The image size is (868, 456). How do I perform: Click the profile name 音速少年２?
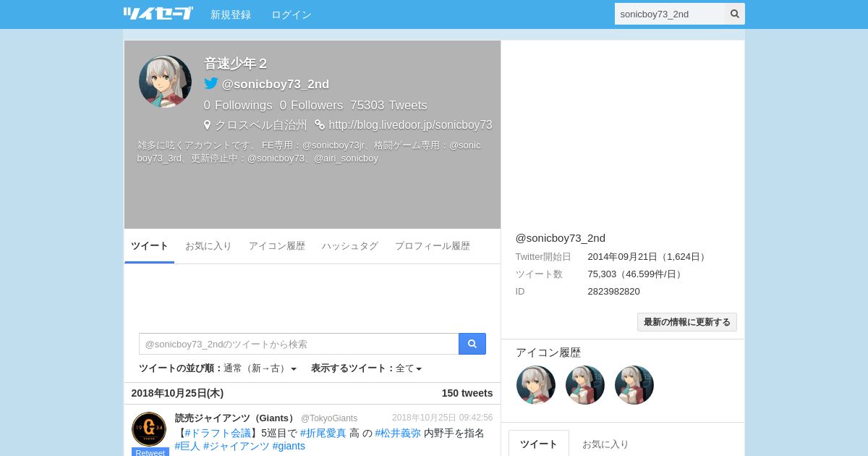click(236, 64)
